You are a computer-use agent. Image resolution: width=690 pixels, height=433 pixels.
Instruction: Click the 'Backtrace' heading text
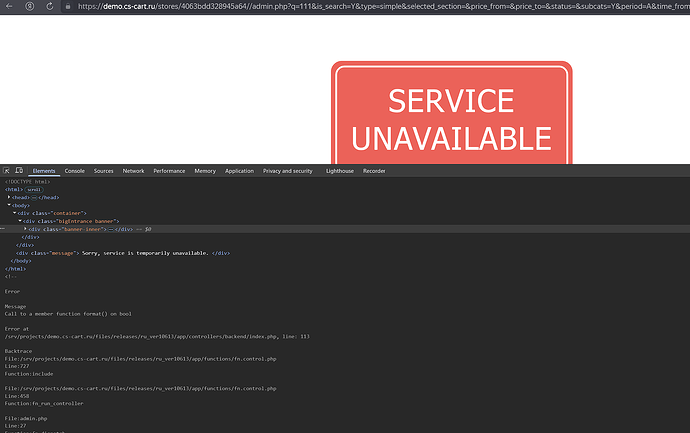(18, 351)
